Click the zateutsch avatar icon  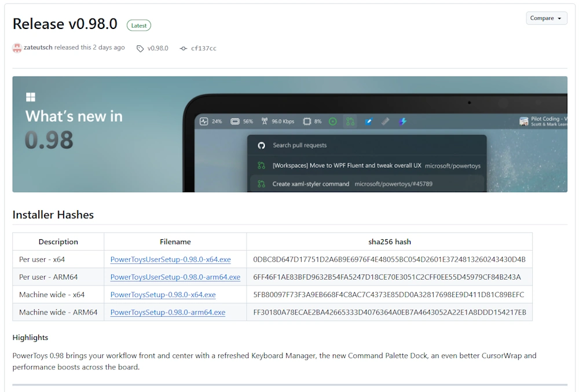coord(17,48)
